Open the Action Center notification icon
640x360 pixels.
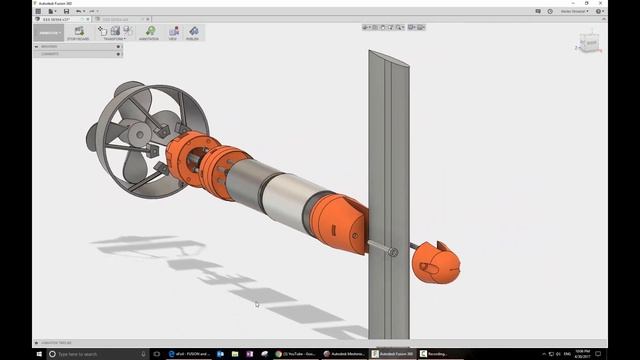tap(598, 354)
